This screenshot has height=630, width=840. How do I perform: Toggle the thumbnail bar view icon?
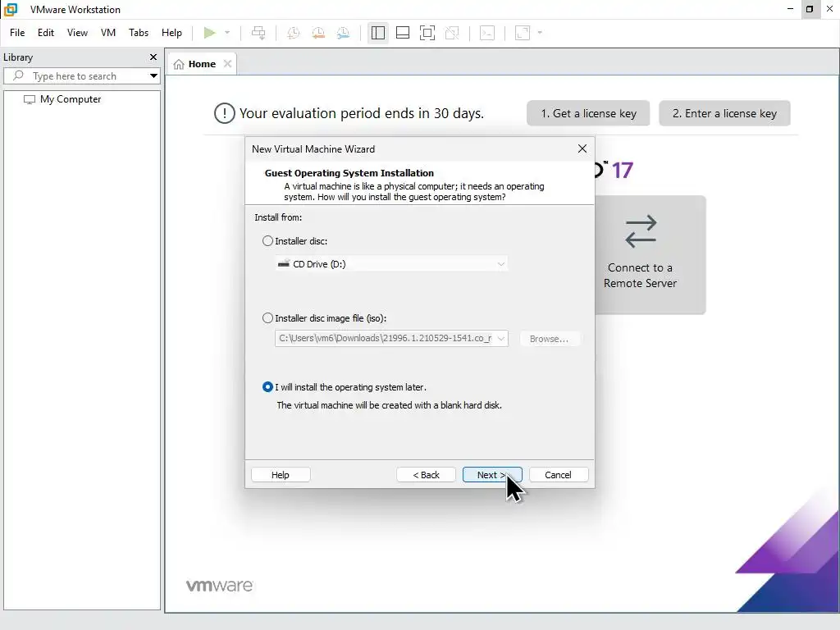(402, 33)
